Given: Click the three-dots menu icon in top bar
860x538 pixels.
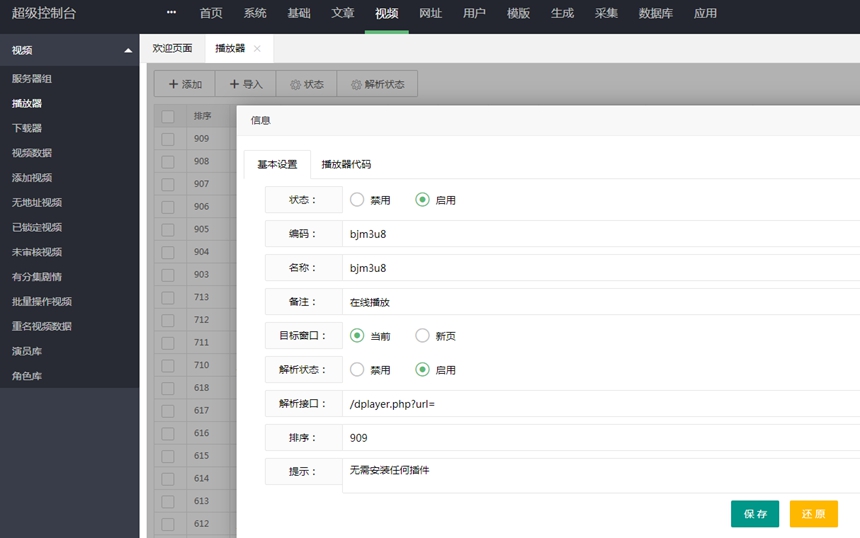Looking at the screenshot, I should click(x=171, y=13).
